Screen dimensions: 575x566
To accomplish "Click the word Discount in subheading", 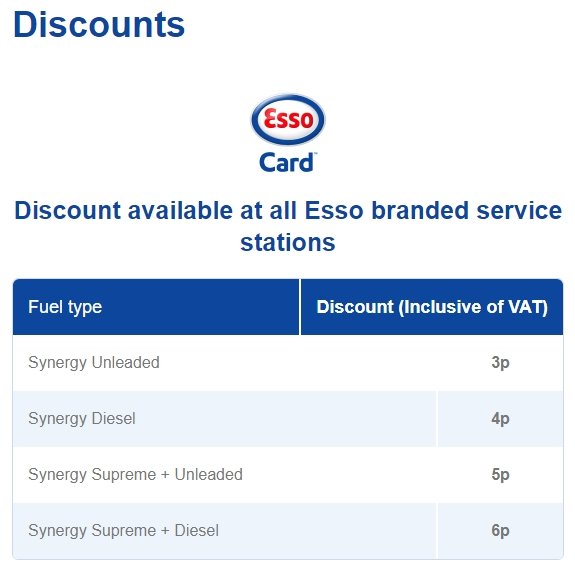I will click(x=67, y=211).
